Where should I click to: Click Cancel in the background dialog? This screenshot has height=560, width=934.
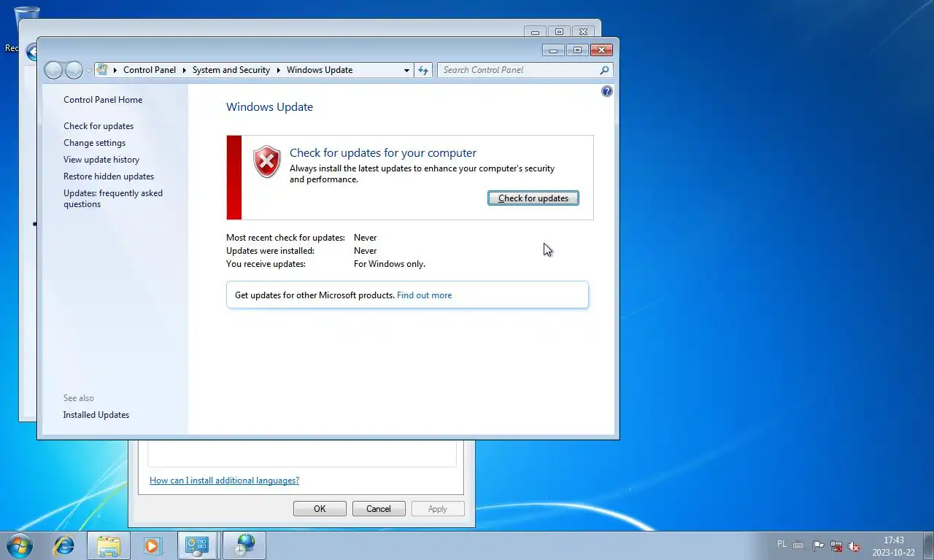[379, 509]
